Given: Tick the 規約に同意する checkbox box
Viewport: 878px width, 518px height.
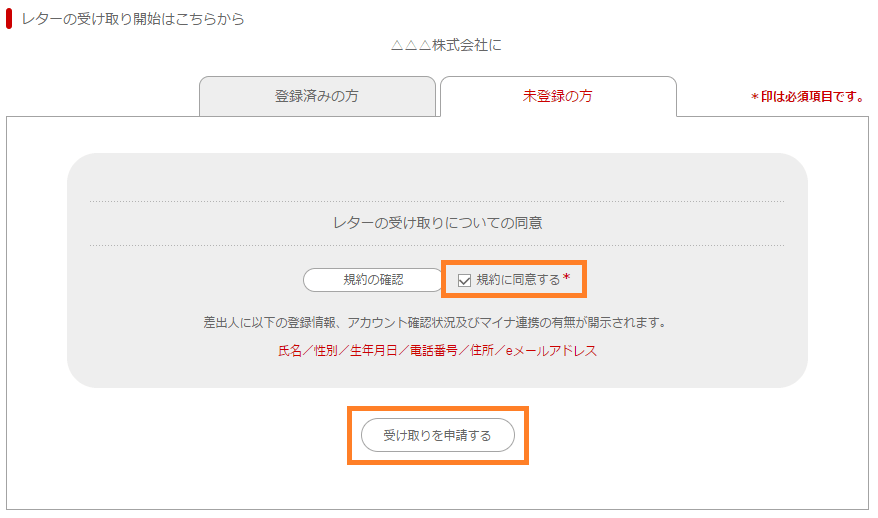Looking at the screenshot, I should pyautogui.click(x=464, y=280).
